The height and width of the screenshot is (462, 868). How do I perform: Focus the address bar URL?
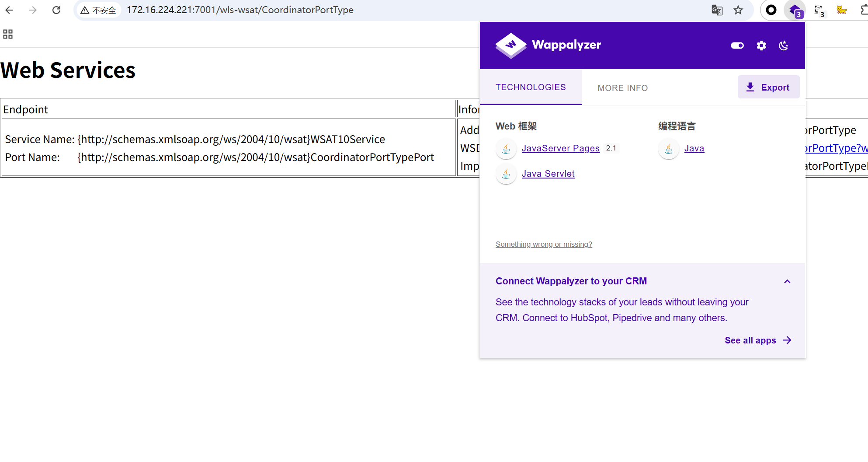tap(240, 10)
